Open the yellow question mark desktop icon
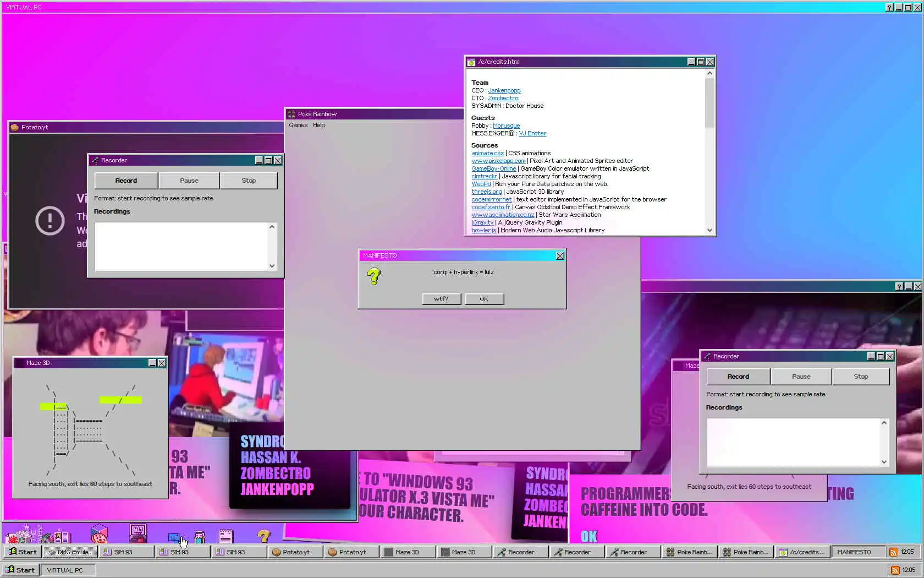 point(264,536)
